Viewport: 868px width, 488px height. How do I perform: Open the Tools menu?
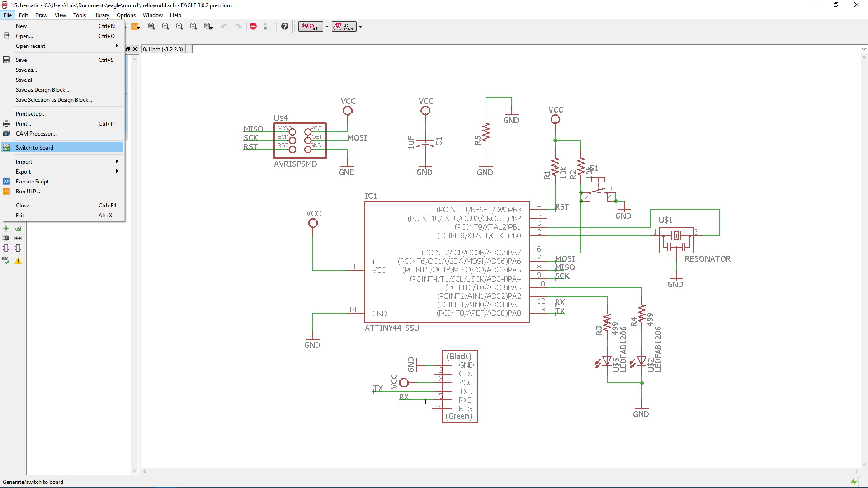pyautogui.click(x=80, y=15)
